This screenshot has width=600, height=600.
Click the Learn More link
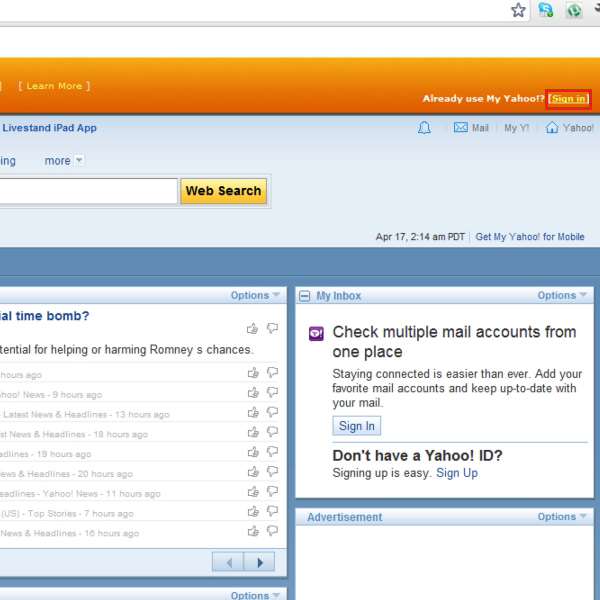pyautogui.click(x=54, y=86)
